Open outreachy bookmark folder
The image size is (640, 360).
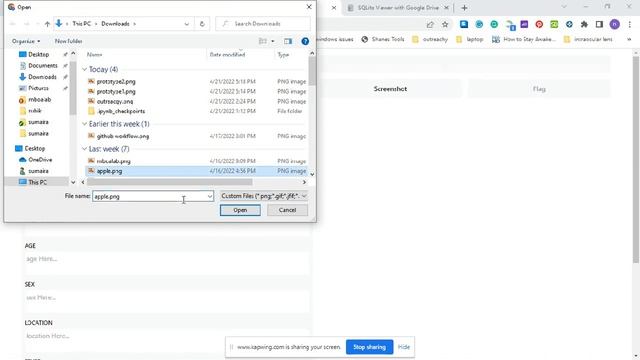(430, 40)
